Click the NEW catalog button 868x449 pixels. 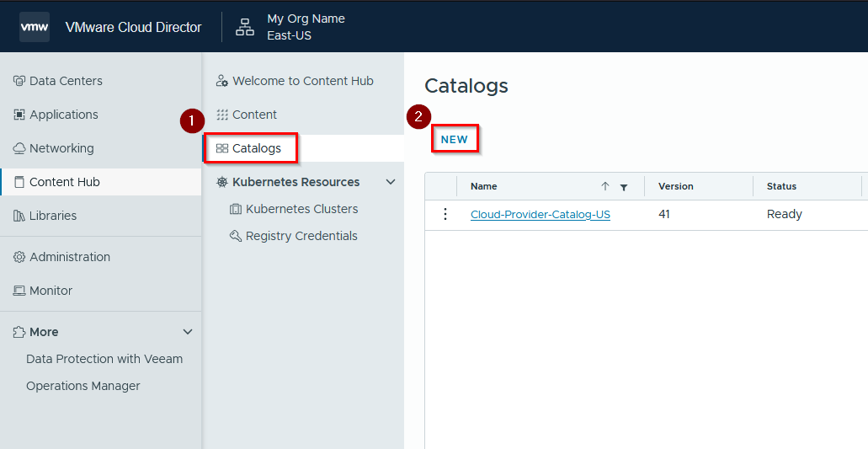pos(455,140)
